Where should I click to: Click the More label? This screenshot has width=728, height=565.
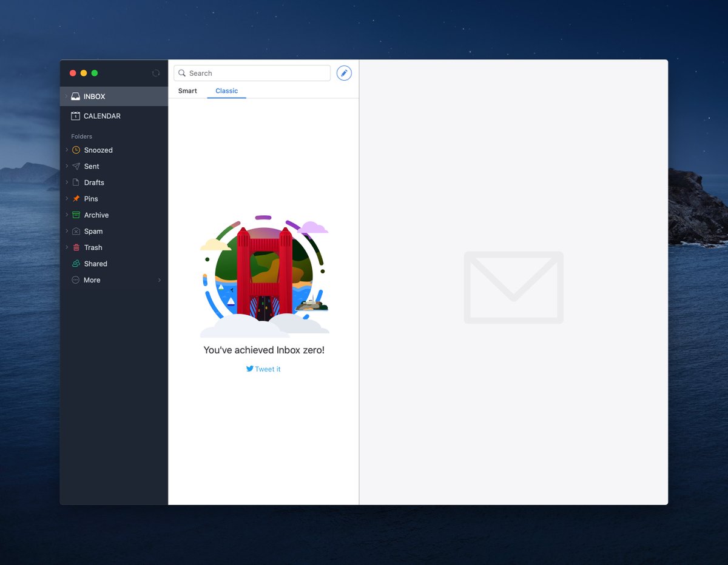(x=92, y=280)
